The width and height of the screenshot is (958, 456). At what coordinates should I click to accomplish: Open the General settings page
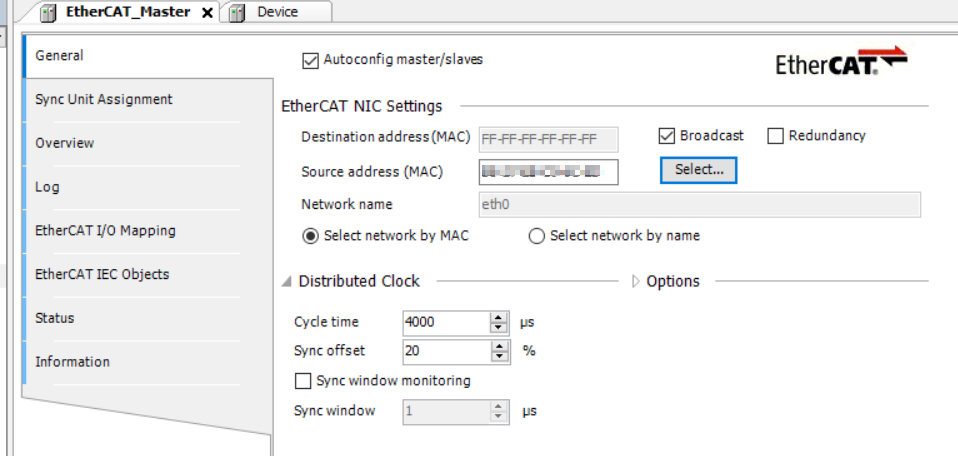147,56
